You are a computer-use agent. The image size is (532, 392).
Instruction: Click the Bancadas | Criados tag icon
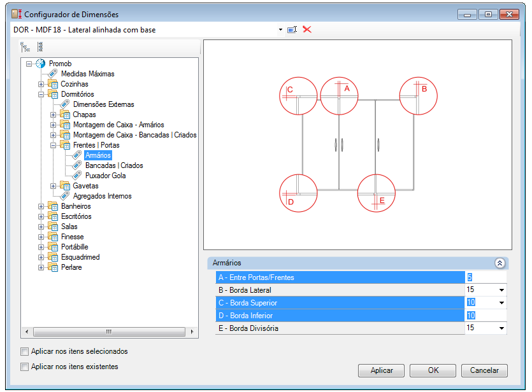point(77,165)
